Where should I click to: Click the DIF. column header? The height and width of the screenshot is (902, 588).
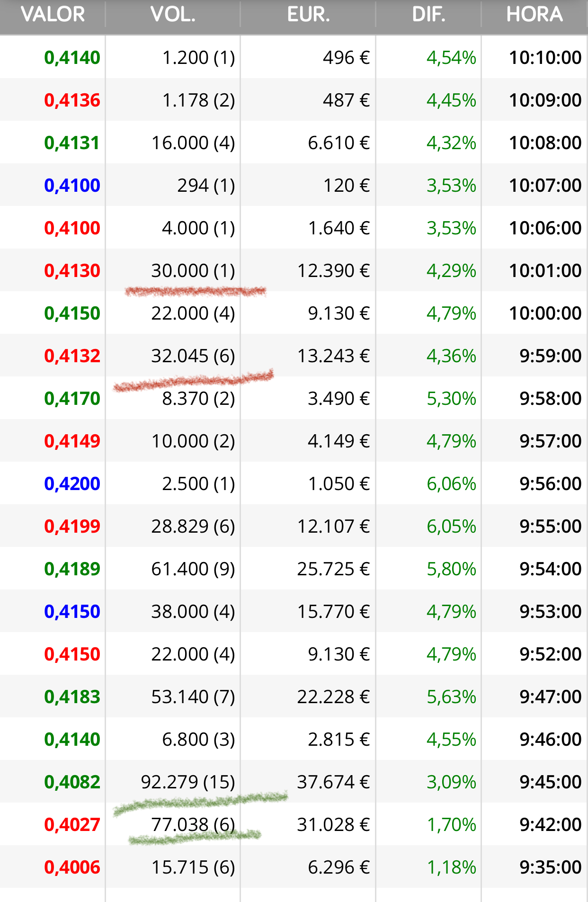tap(428, 14)
